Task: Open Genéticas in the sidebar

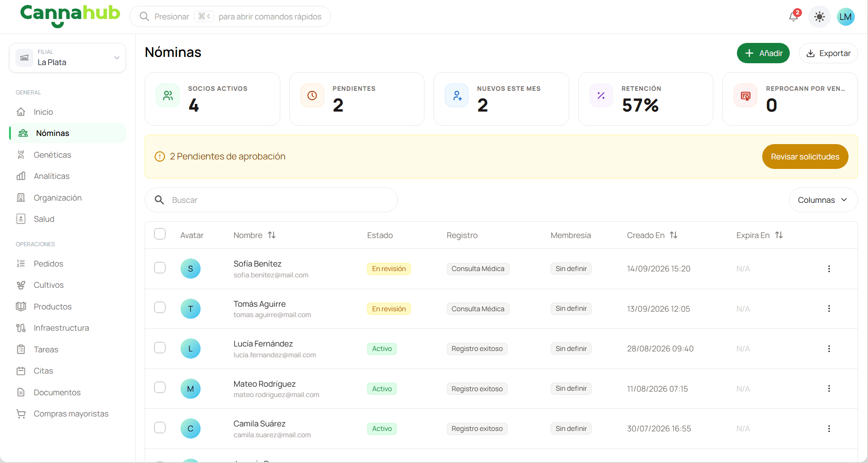Action: [67, 155]
